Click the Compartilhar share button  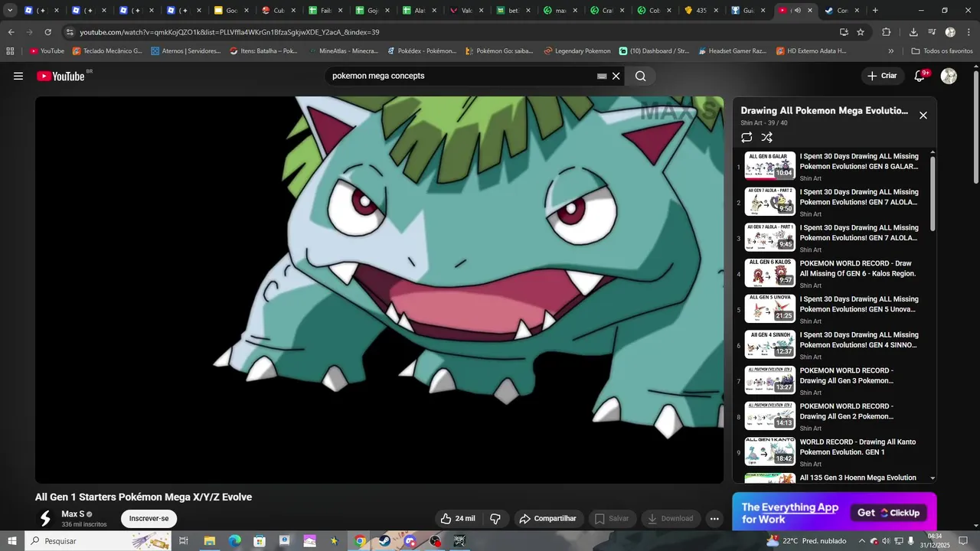(x=547, y=518)
